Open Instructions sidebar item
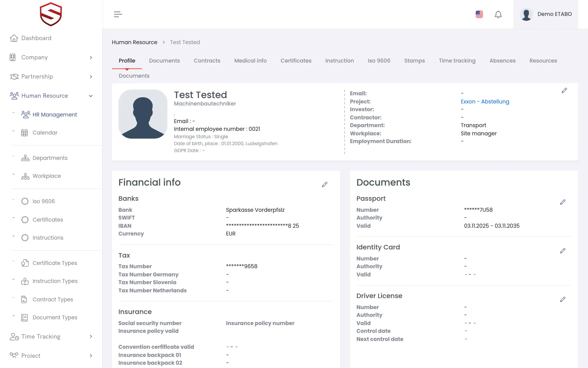Viewport: 588px width, 368px height. point(42,238)
